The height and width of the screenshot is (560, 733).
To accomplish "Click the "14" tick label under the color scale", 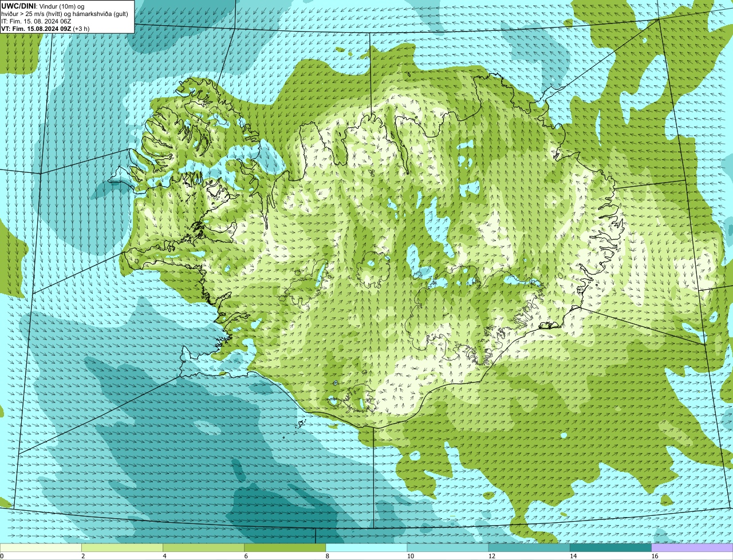I will click(573, 556).
